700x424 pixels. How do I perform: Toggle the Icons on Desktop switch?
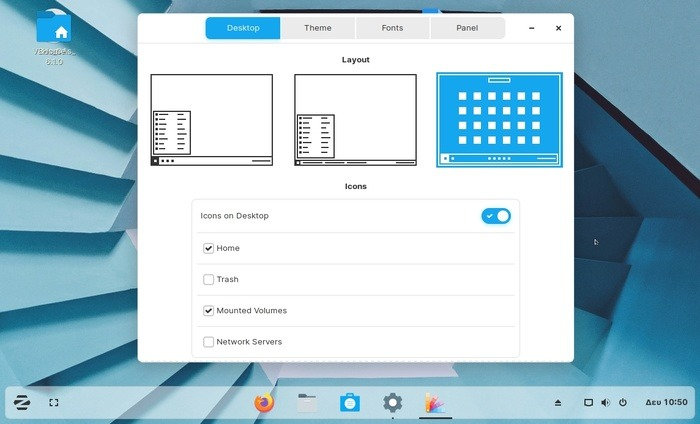(x=496, y=216)
